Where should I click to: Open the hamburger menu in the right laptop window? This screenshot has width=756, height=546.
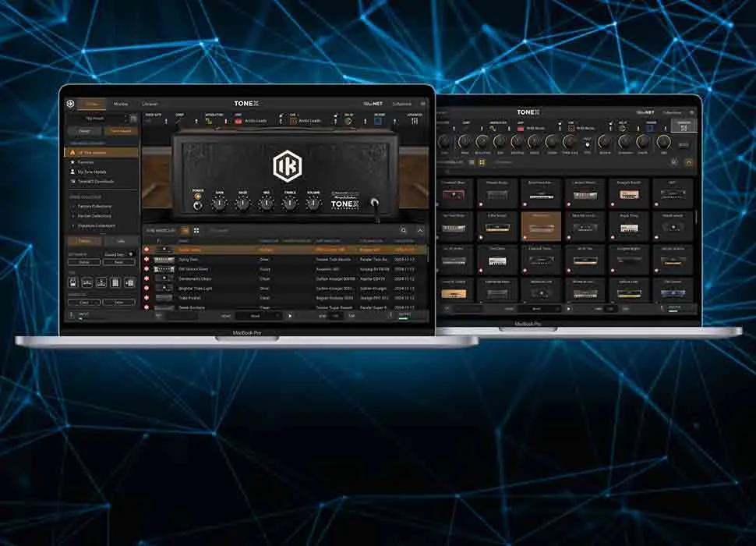pyautogui.click(x=691, y=112)
